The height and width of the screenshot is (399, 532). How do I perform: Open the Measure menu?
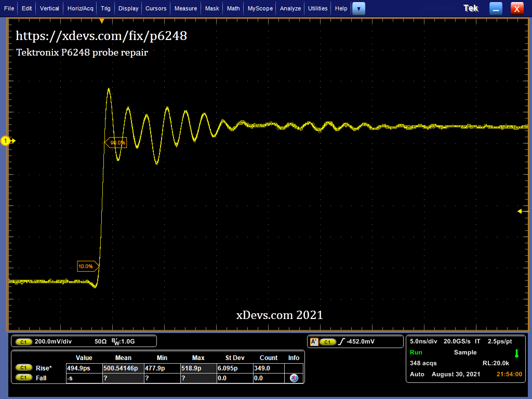pyautogui.click(x=185, y=8)
